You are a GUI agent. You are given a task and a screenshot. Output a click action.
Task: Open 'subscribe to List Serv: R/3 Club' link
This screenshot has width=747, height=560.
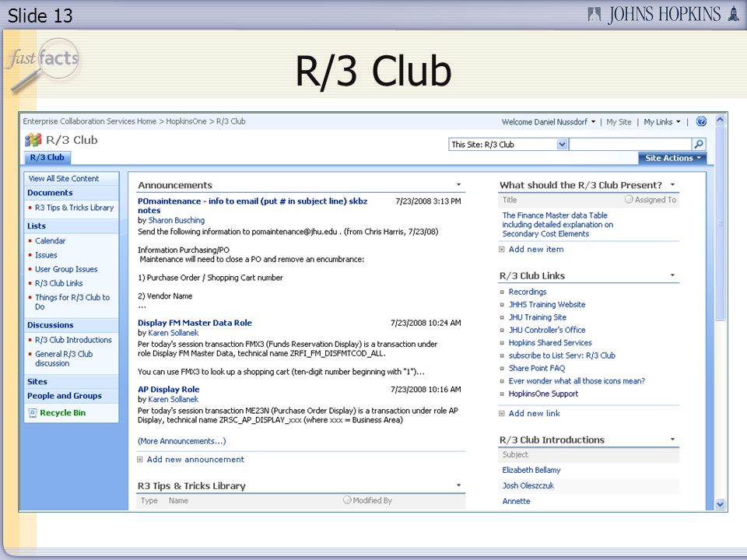coord(562,355)
